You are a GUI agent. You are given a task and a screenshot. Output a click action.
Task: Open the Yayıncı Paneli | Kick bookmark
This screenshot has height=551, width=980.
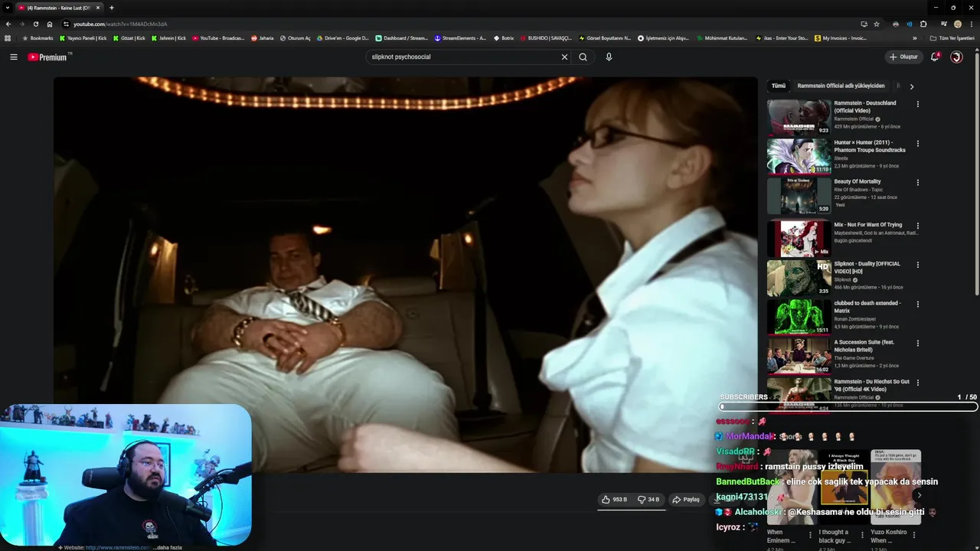pyautogui.click(x=83, y=37)
